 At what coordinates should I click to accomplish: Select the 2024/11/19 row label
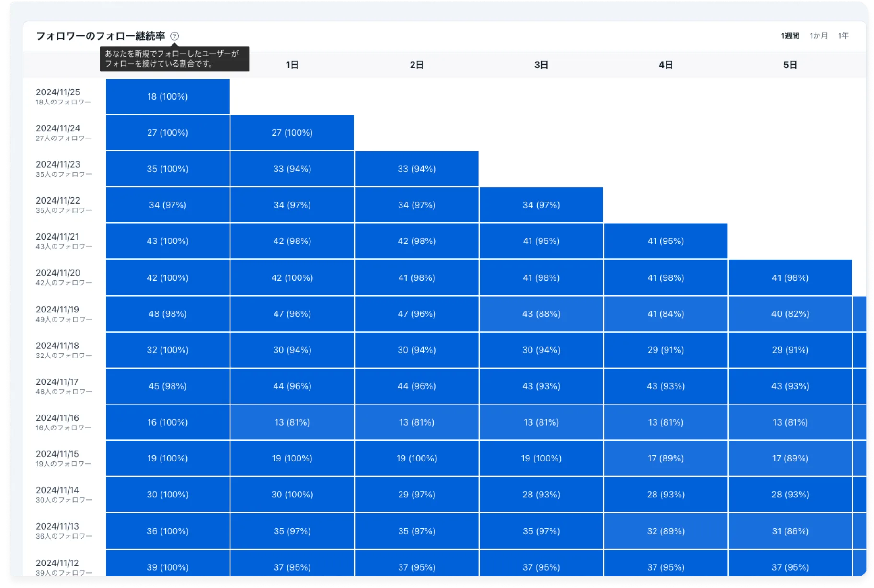click(x=58, y=313)
